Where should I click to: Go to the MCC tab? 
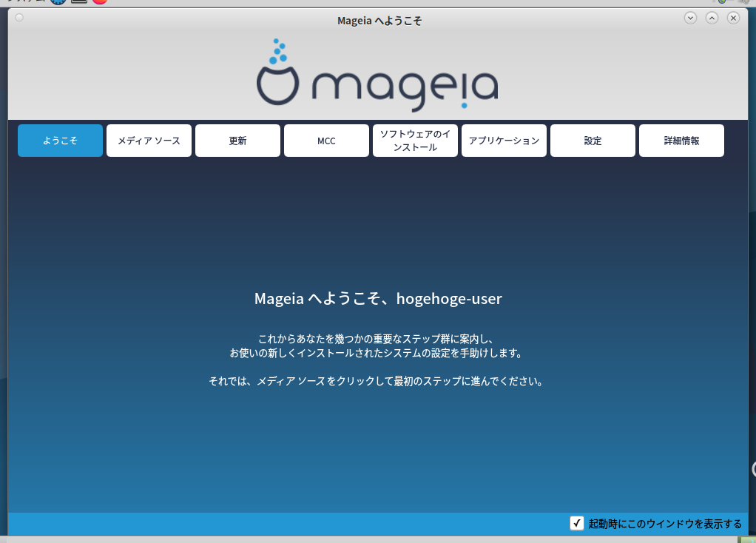(x=326, y=141)
